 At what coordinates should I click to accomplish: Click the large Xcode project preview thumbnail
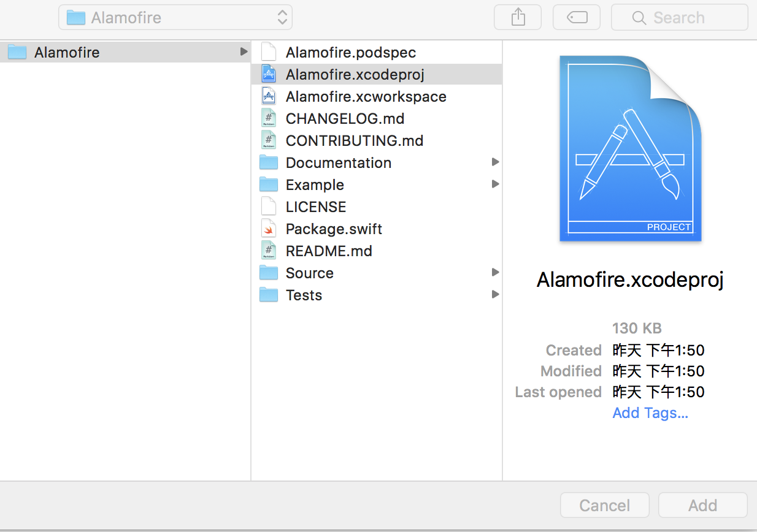tap(630, 148)
